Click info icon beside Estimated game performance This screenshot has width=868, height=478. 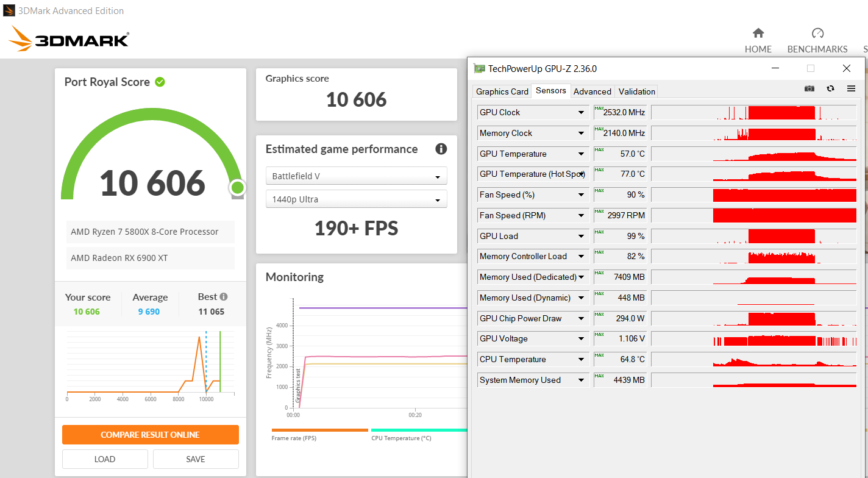[441, 149]
